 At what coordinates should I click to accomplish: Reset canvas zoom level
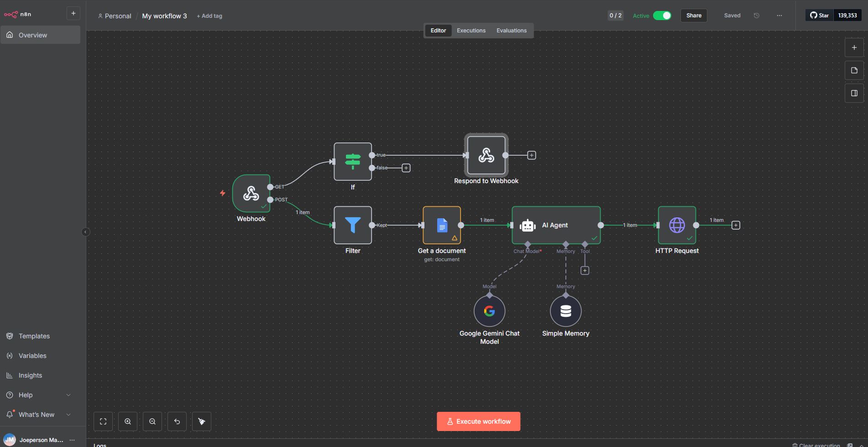coord(177,421)
